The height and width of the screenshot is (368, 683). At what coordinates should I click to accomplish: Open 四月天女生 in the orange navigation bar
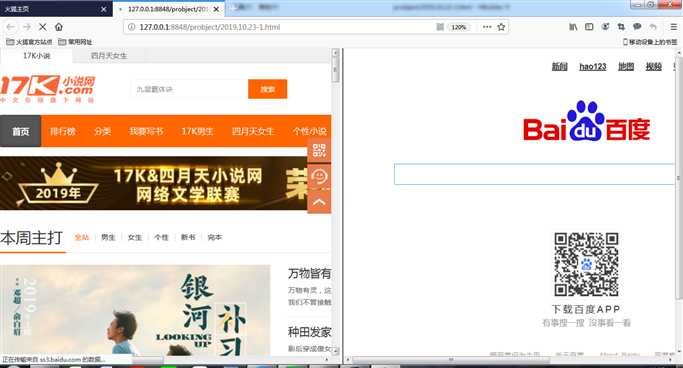(x=253, y=131)
